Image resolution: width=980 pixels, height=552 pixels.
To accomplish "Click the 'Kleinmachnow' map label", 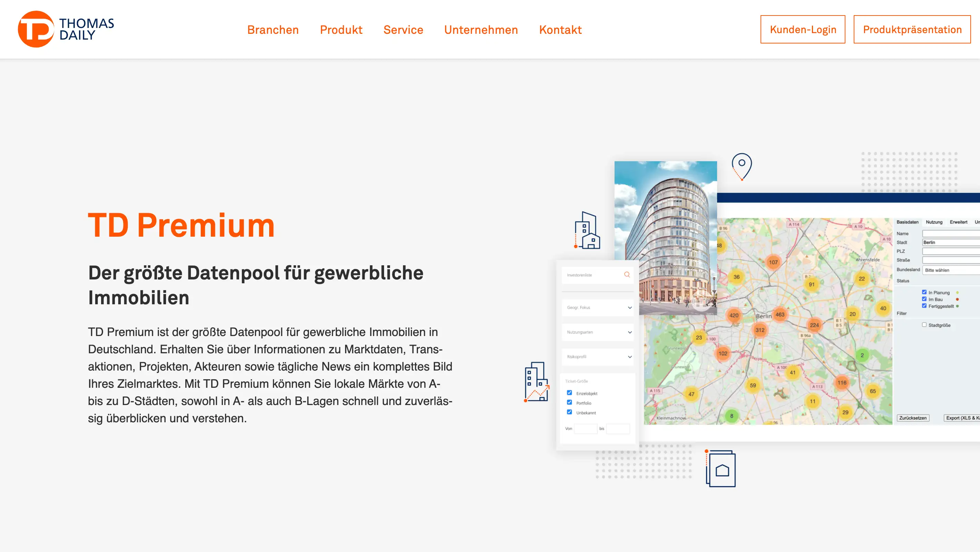I will 672,418.
